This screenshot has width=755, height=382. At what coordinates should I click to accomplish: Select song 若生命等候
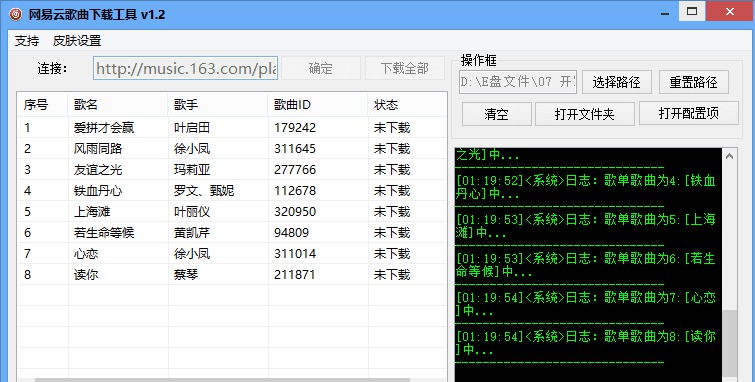104,233
